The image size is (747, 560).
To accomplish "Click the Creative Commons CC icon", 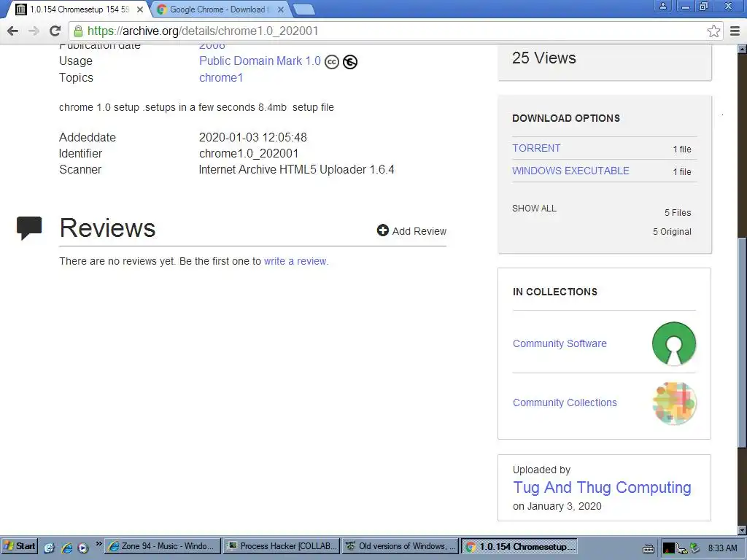I will tap(332, 62).
